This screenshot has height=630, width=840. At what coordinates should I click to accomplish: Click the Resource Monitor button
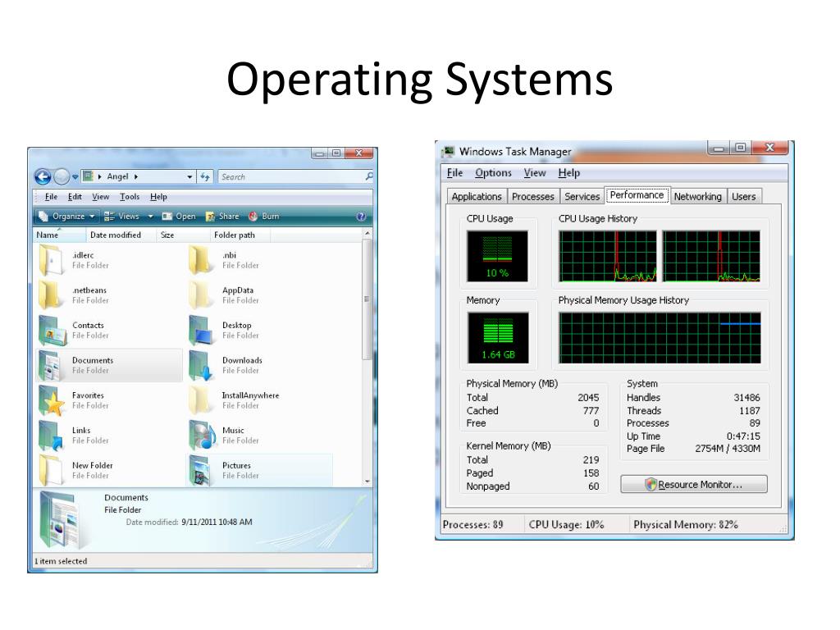point(694,484)
